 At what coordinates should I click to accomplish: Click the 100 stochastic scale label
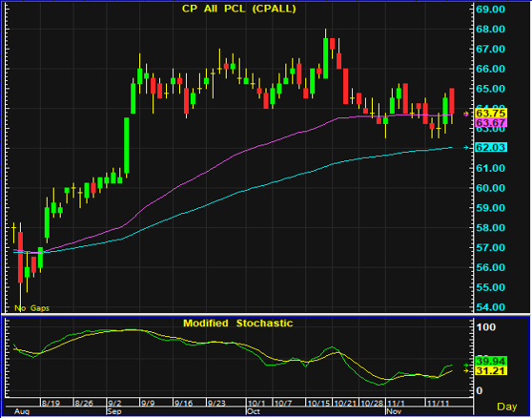[486, 327]
